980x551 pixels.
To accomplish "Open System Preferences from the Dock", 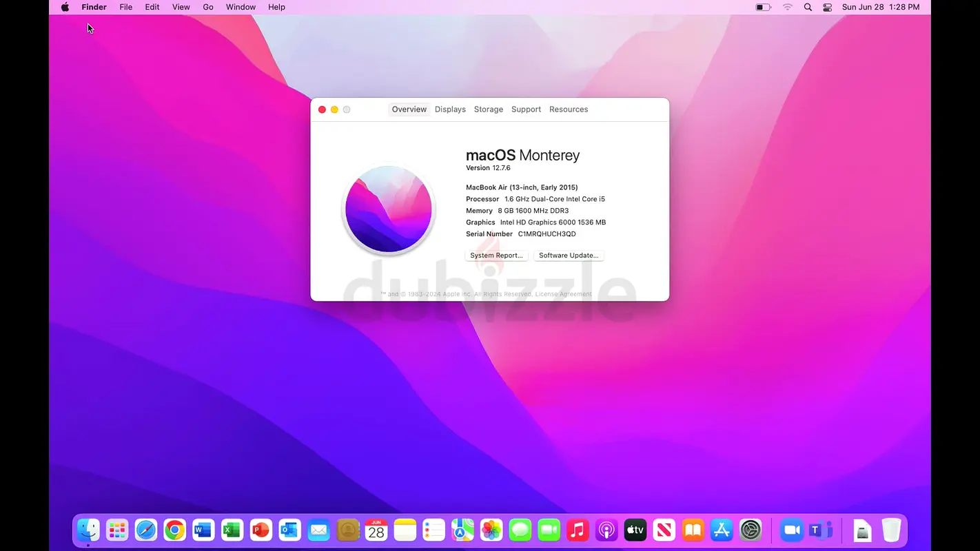I will 751,530.
